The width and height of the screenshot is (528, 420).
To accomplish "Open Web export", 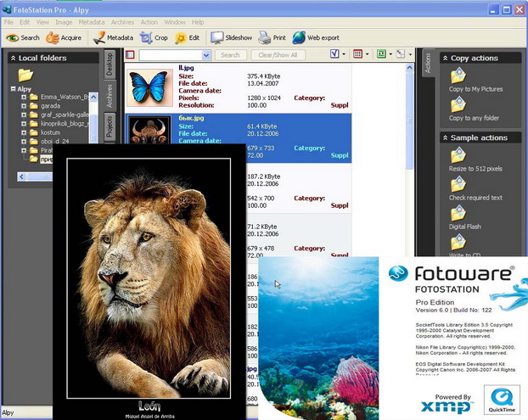I will point(316,37).
